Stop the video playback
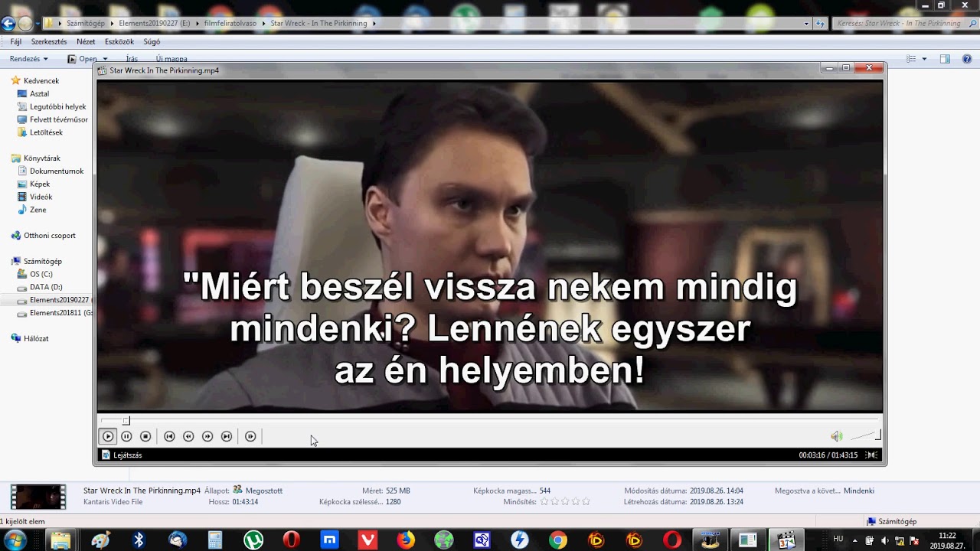Image resolution: width=980 pixels, height=551 pixels. (x=145, y=436)
